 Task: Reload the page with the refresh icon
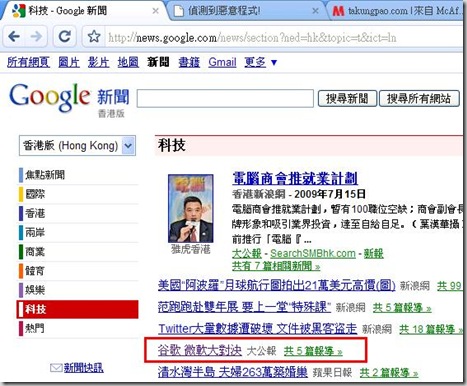65,36
